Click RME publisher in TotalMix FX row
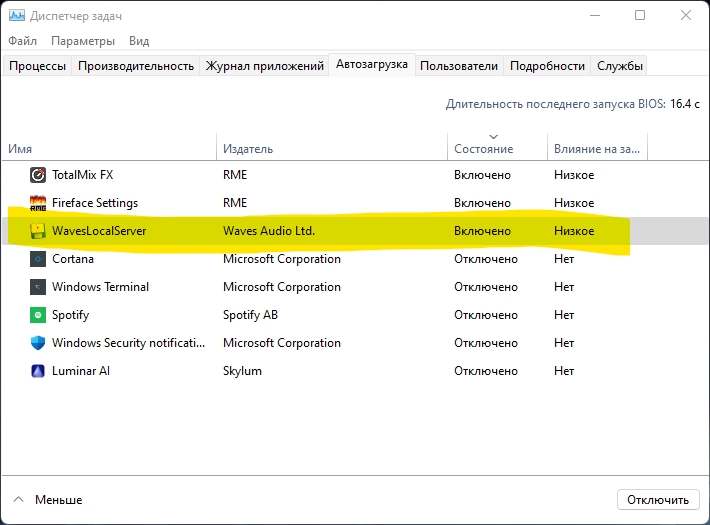The height and width of the screenshot is (525, 710). [x=235, y=175]
